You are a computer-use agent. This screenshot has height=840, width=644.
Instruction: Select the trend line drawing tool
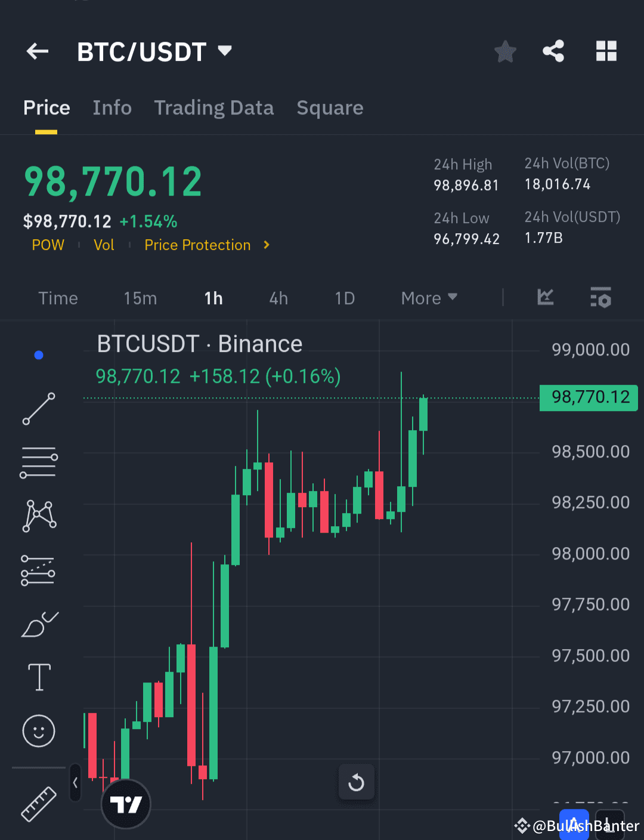(38, 409)
